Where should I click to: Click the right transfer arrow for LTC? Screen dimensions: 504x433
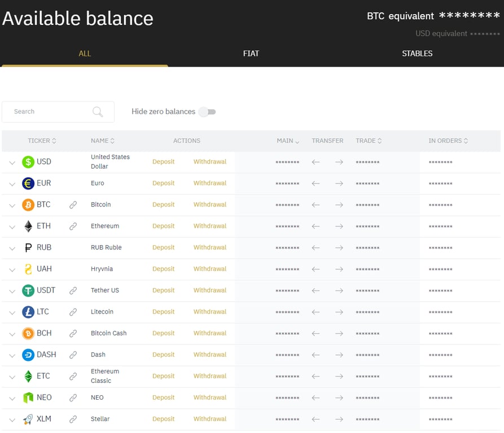pos(339,312)
